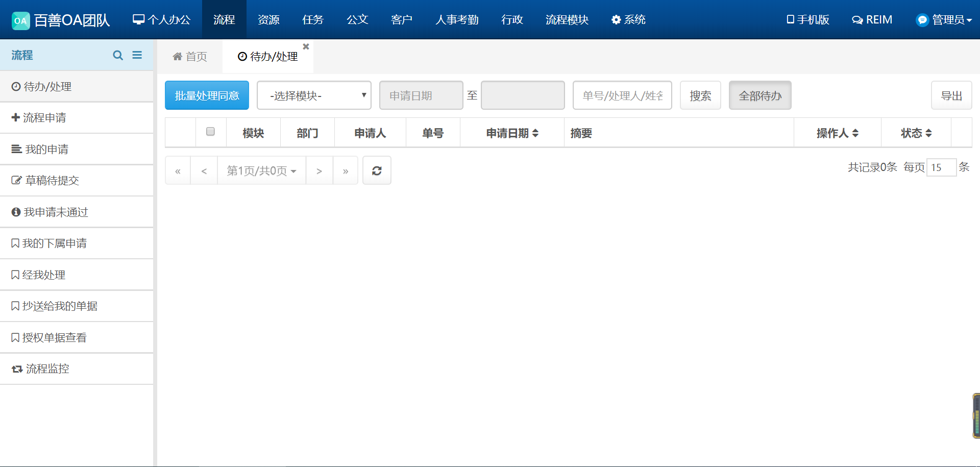Open the 任务 top menu
The image size is (980, 467).
pyautogui.click(x=313, y=20)
